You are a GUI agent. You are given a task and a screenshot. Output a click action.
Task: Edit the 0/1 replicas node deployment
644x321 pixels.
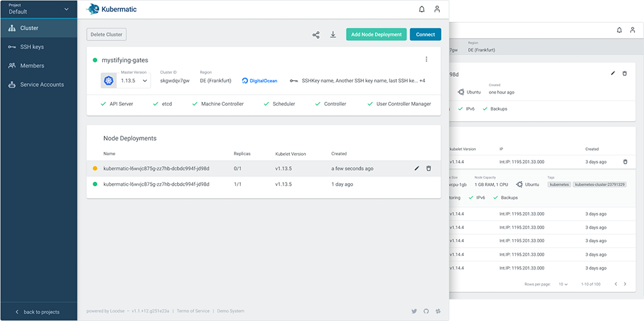click(x=417, y=168)
